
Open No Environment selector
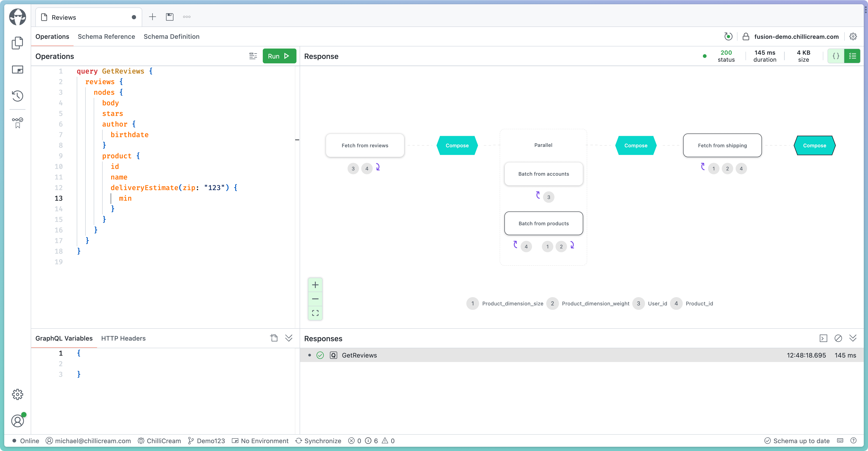pos(260,441)
